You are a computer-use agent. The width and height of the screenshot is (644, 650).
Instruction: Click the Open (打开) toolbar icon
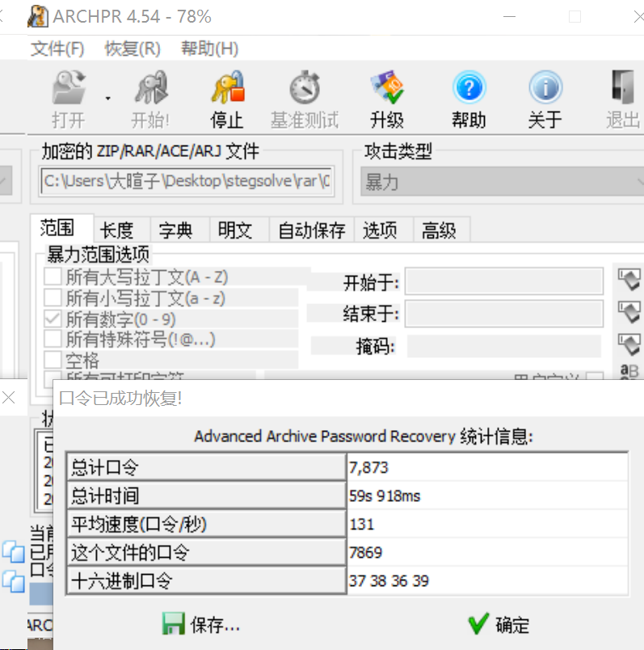pos(69,87)
